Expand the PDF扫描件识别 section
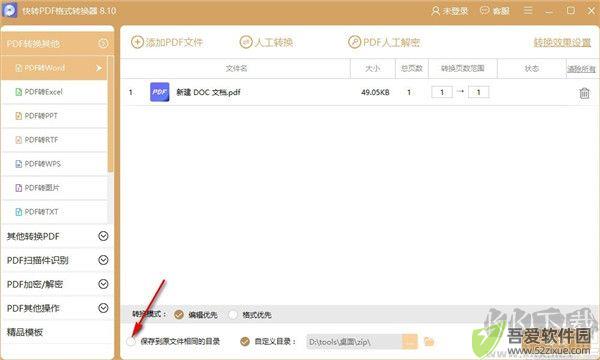 coord(57,260)
